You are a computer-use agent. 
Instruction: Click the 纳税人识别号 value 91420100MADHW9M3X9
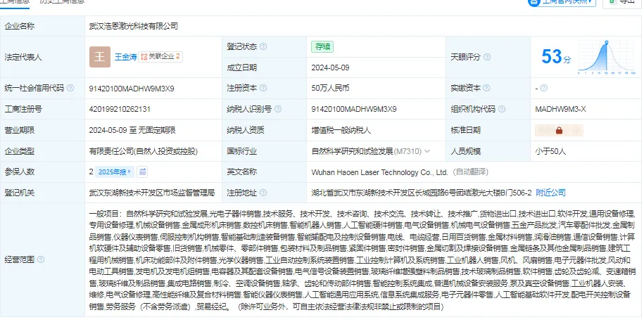tap(354, 109)
